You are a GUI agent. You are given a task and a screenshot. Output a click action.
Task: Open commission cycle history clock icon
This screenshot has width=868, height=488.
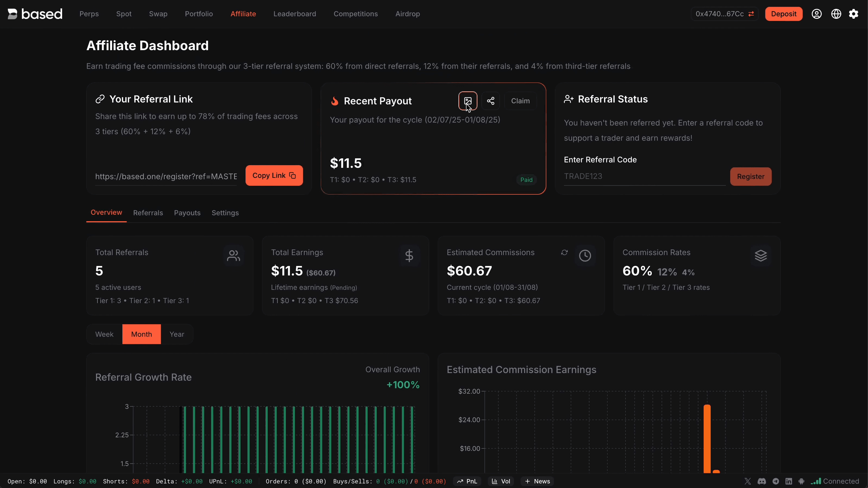(585, 256)
